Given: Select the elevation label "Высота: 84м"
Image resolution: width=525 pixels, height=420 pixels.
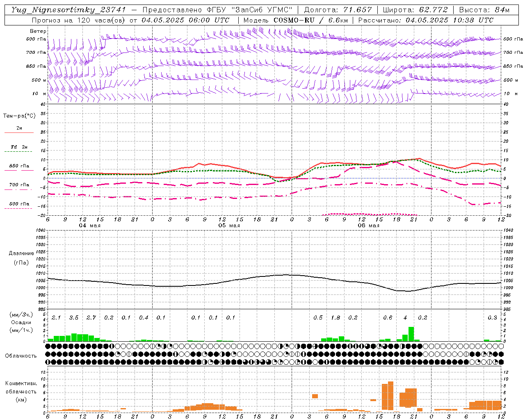Looking at the screenshot, I should click(484, 10).
